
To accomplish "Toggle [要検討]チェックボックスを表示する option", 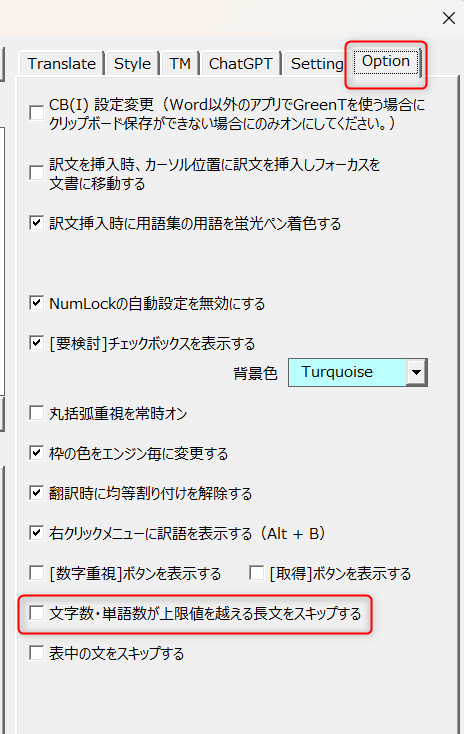I will pyautogui.click(x=37, y=343).
